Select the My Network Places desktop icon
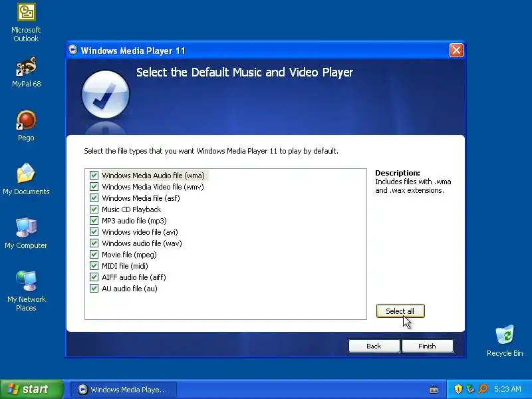This screenshot has height=399, width=532. [x=26, y=291]
